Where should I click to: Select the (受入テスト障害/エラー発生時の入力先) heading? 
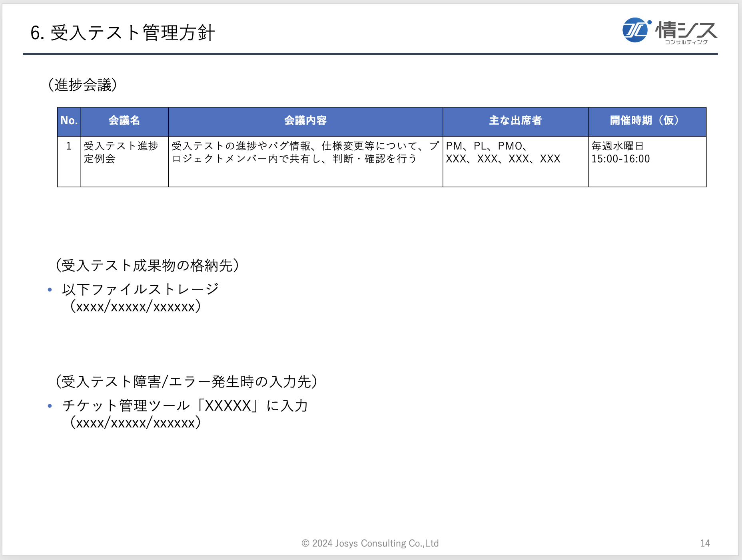187,381
